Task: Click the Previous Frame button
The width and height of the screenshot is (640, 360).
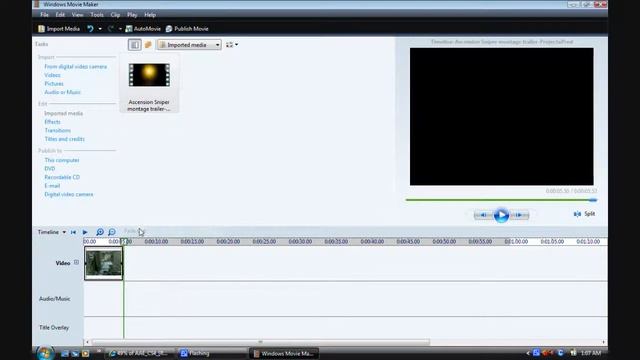Action: tap(483, 215)
